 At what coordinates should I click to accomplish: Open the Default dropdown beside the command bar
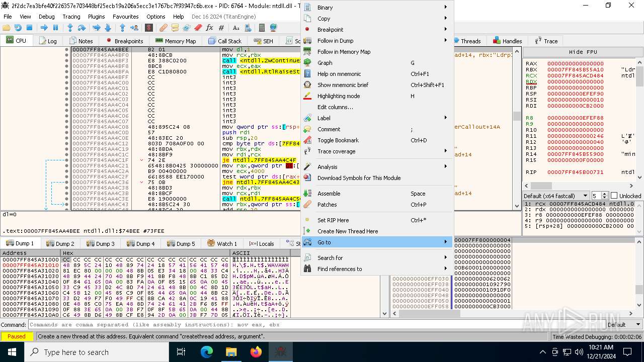pos(623,325)
